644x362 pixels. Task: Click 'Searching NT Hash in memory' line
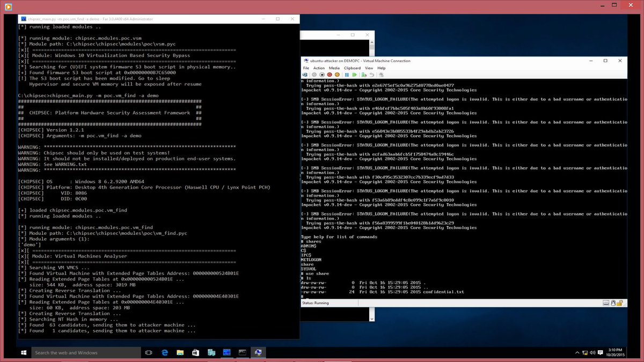pos(68,319)
